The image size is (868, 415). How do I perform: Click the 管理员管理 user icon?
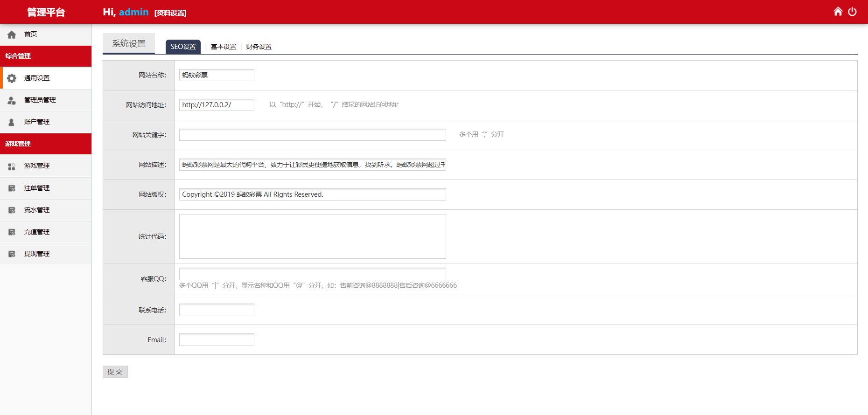12,100
